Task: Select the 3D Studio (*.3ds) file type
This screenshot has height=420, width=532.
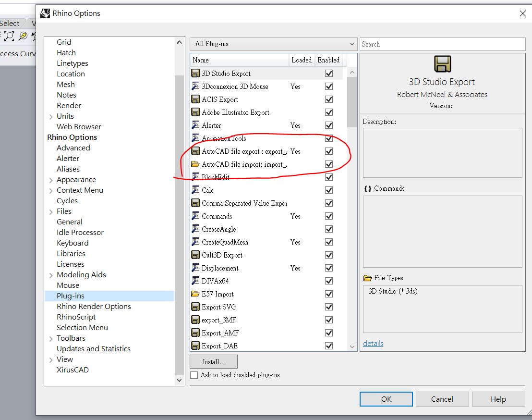Action: (393, 291)
